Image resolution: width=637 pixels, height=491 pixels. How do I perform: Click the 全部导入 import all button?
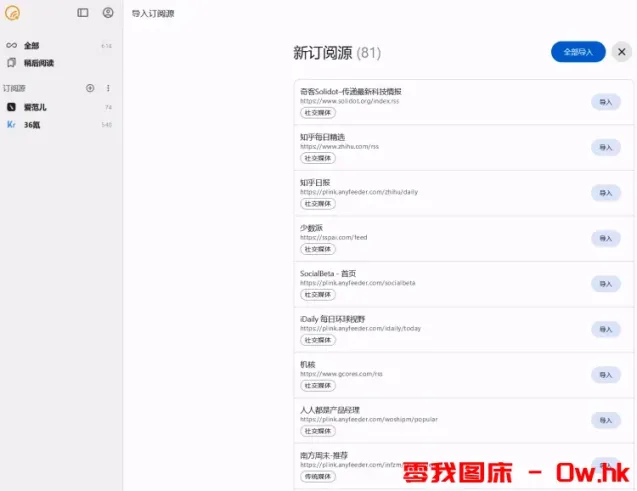(x=577, y=52)
